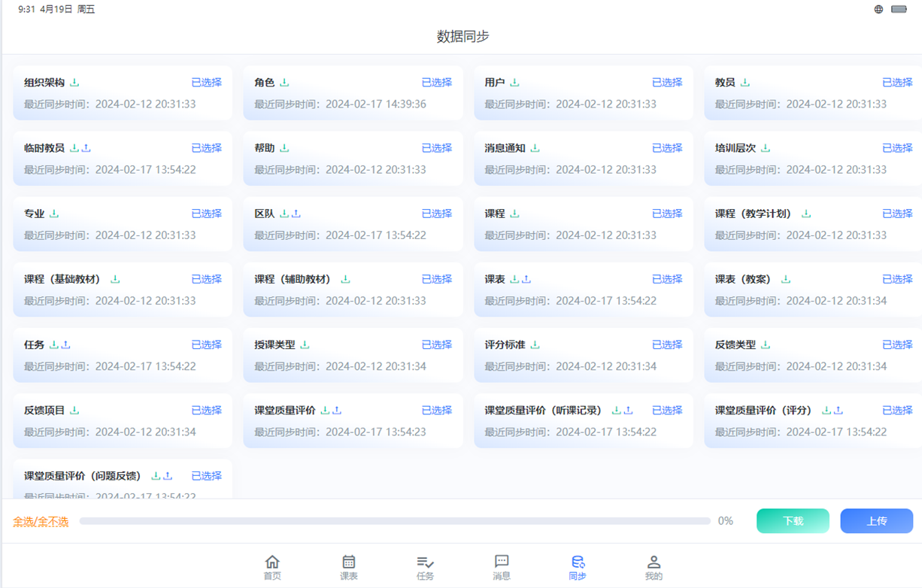Click the download icon beside 消息通知
The height and width of the screenshot is (588, 922).
coord(535,148)
